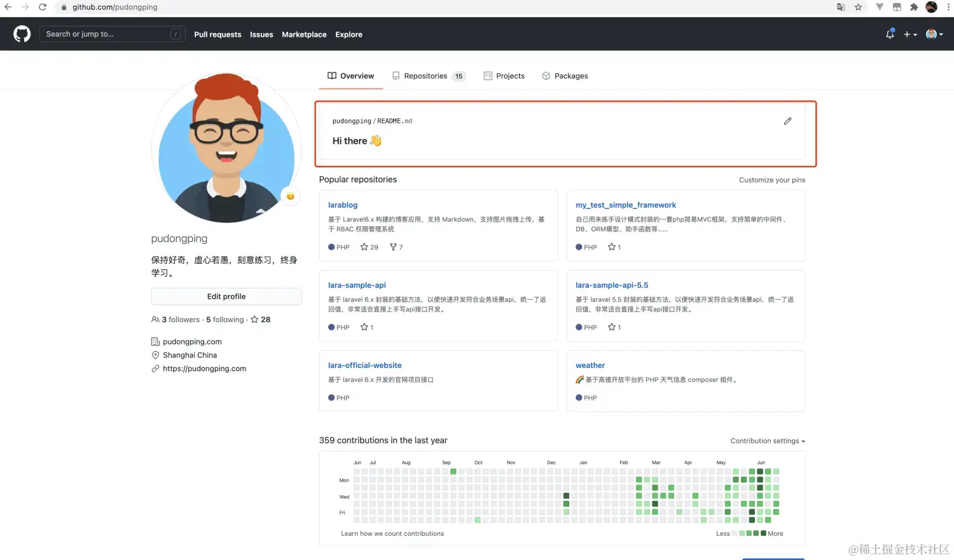
Task: Open GitHub home via the Octocat logo
Action: point(21,33)
